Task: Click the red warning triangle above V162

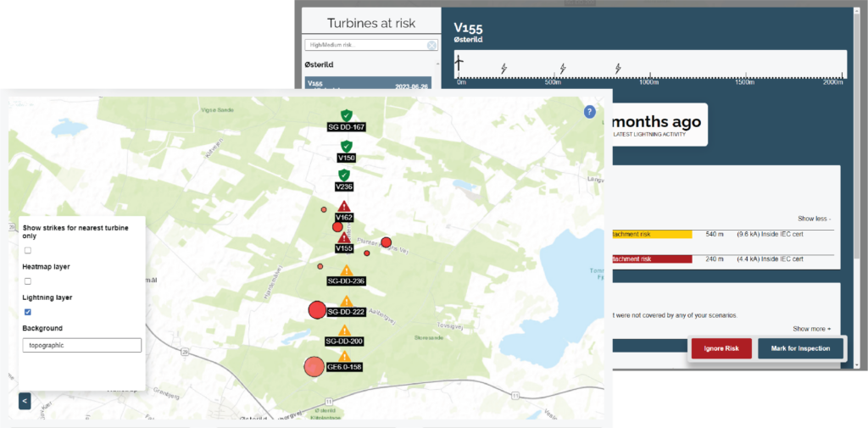Action: (344, 206)
